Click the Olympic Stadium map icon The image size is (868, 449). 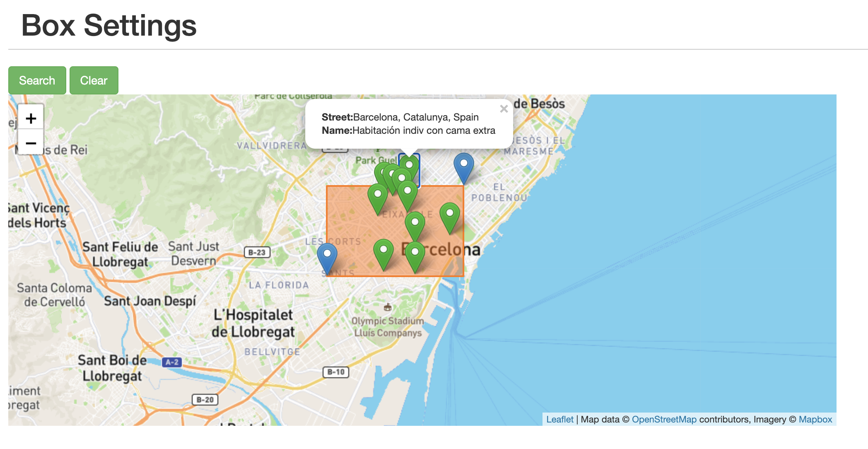(x=388, y=307)
